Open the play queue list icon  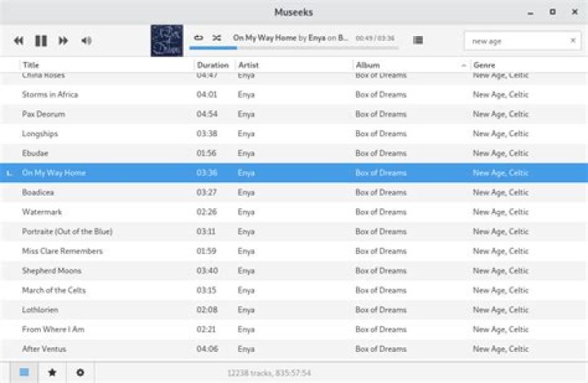(x=418, y=40)
